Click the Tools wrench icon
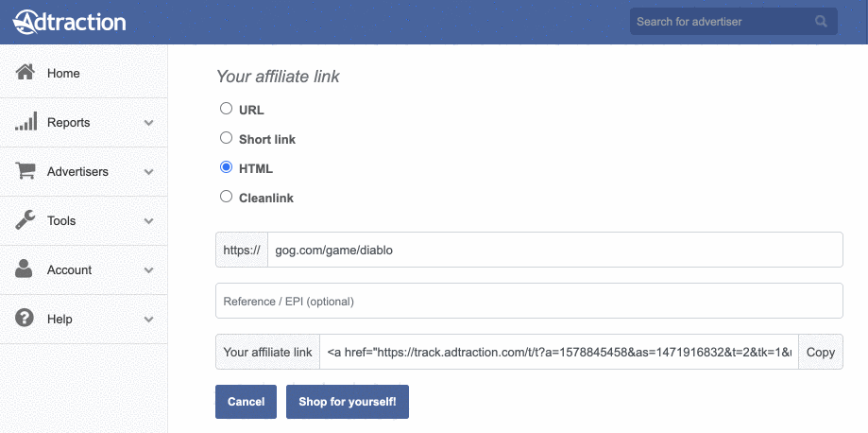This screenshot has height=433, width=868. [25, 220]
